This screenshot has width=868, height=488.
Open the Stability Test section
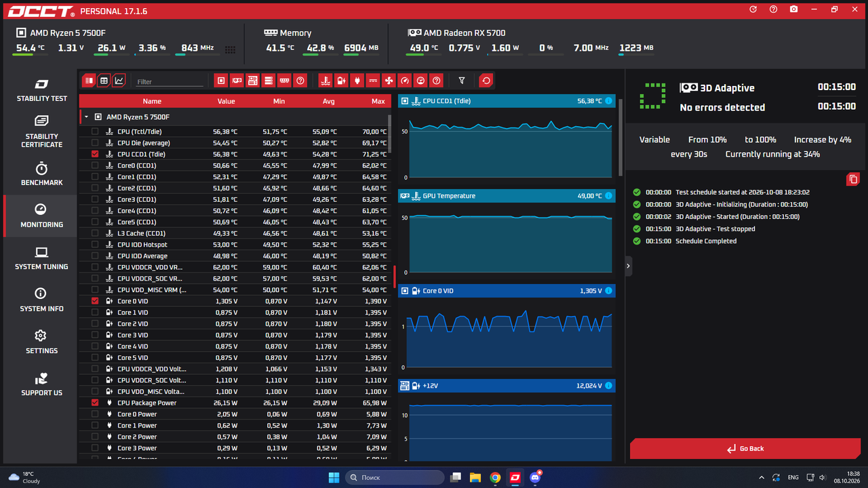pos(41,89)
